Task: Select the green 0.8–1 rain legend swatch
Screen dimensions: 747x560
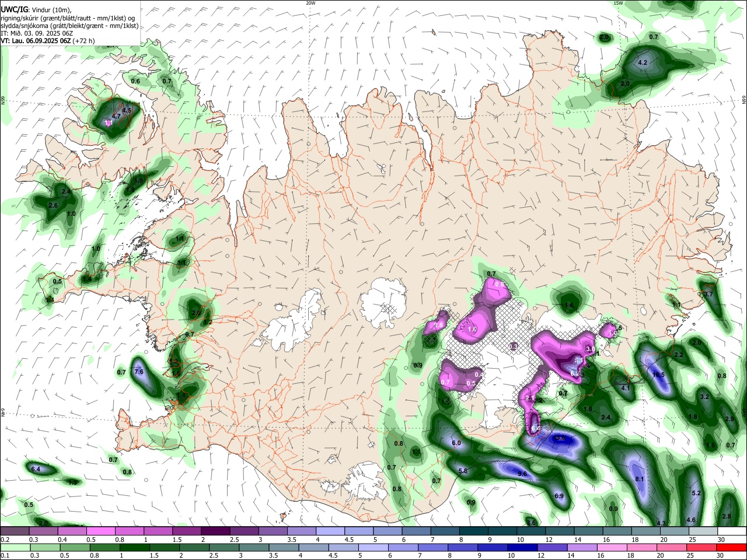Action: click(x=104, y=547)
